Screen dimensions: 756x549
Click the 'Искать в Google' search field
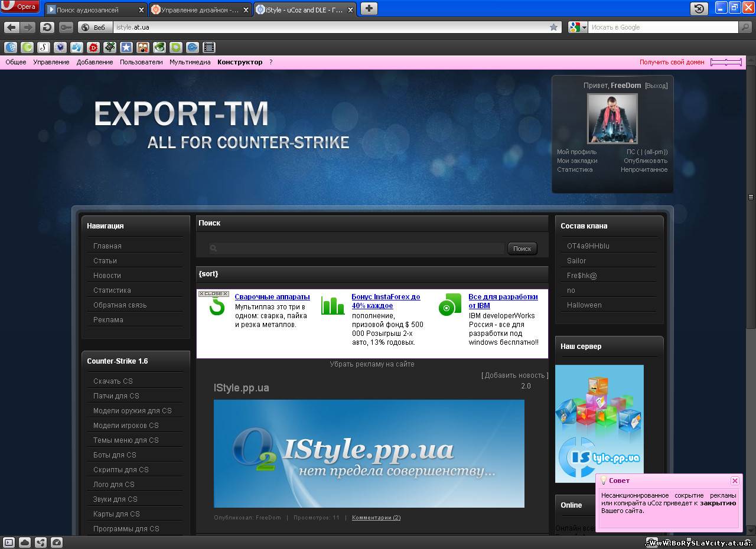click(663, 27)
